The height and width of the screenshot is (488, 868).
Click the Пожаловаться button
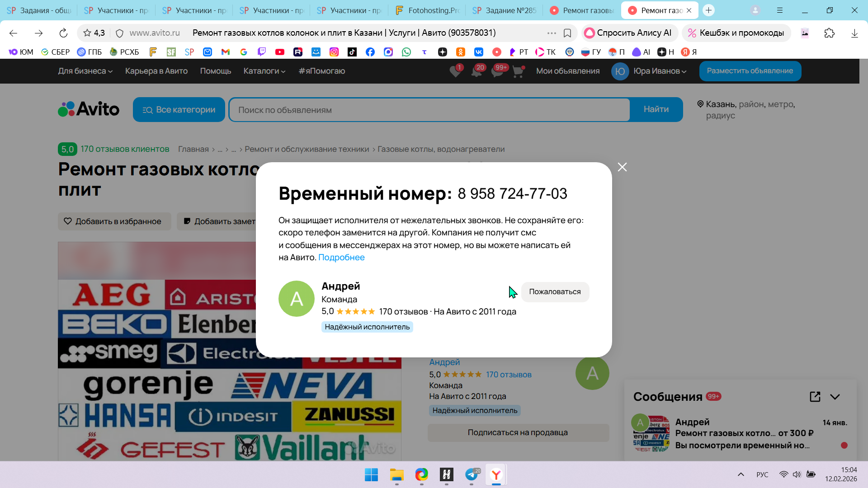[x=555, y=292]
